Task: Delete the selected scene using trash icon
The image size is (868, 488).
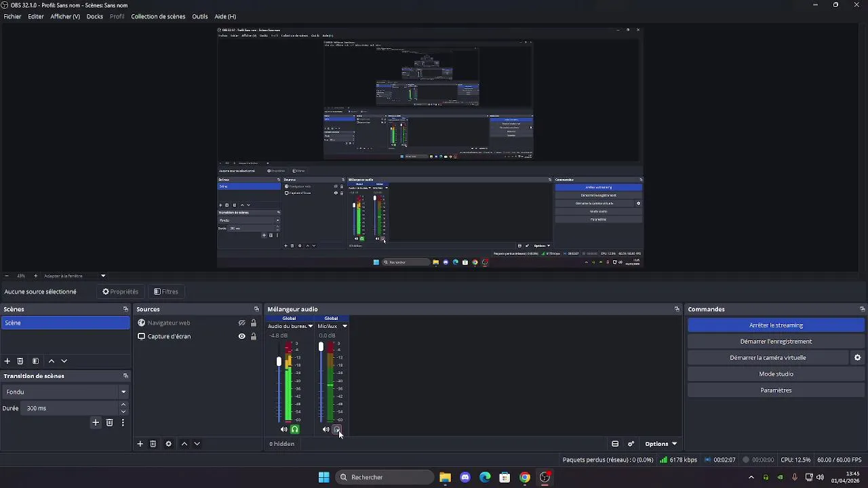Action: [20, 361]
